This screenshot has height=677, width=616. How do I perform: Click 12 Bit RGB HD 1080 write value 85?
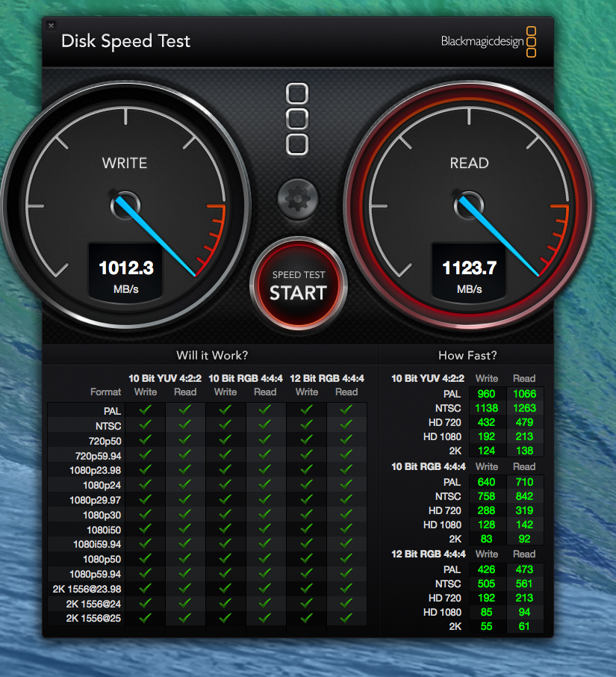tap(486, 612)
